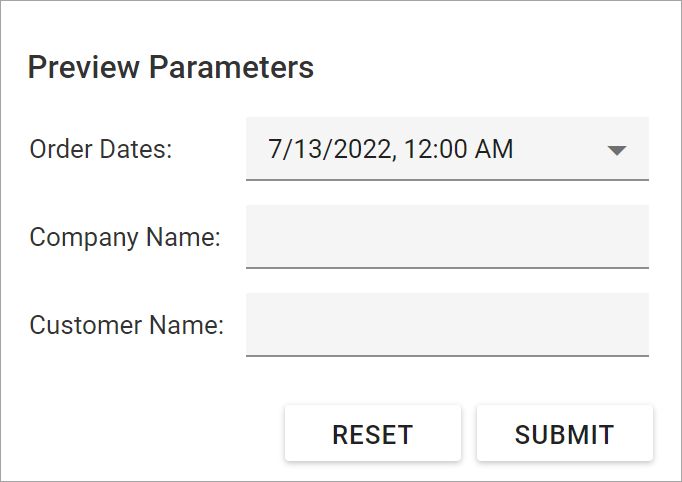This screenshot has width=682, height=482.
Task: Click the Company Name label
Action: click(x=125, y=237)
